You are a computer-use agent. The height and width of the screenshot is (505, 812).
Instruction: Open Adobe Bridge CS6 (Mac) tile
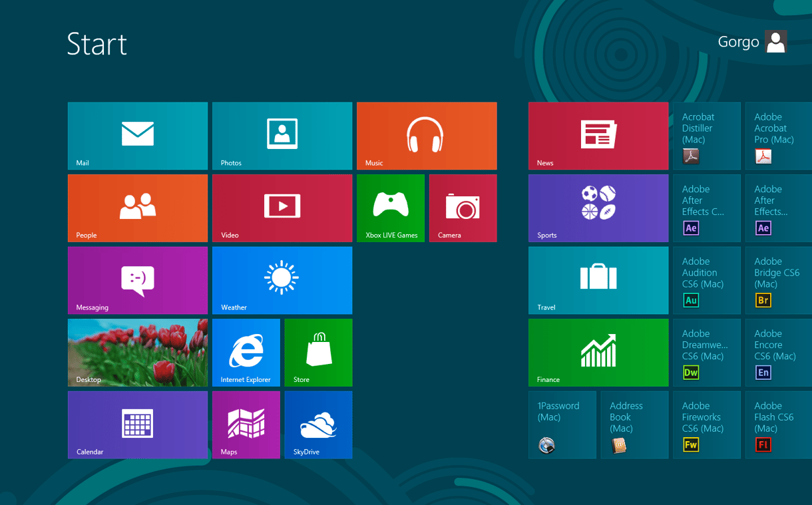click(779, 280)
